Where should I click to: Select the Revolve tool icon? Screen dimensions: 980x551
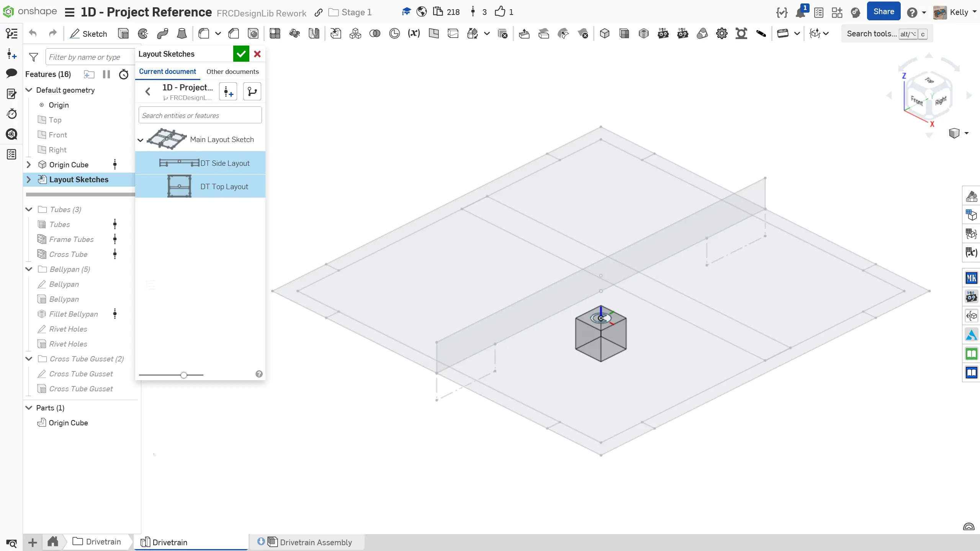pyautogui.click(x=143, y=34)
